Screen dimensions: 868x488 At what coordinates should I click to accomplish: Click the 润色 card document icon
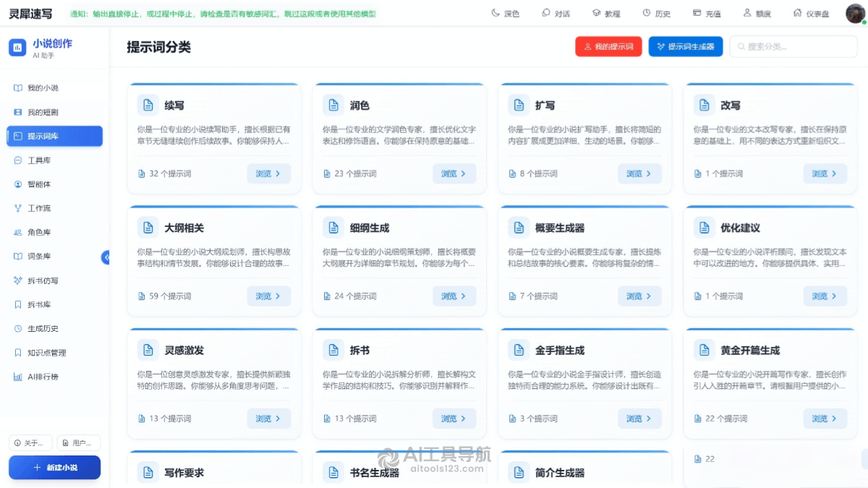click(333, 105)
